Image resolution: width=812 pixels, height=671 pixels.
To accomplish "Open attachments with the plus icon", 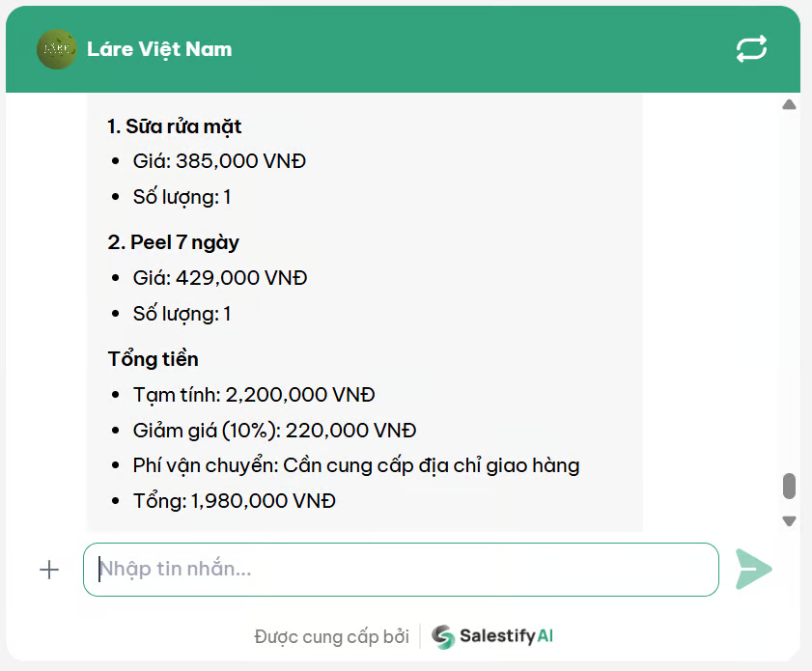I will pyautogui.click(x=49, y=570).
